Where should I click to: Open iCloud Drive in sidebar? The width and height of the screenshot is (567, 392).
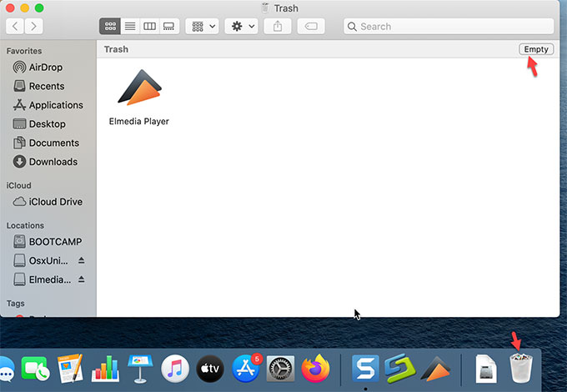pyautogui.click(x=57, y=202)
